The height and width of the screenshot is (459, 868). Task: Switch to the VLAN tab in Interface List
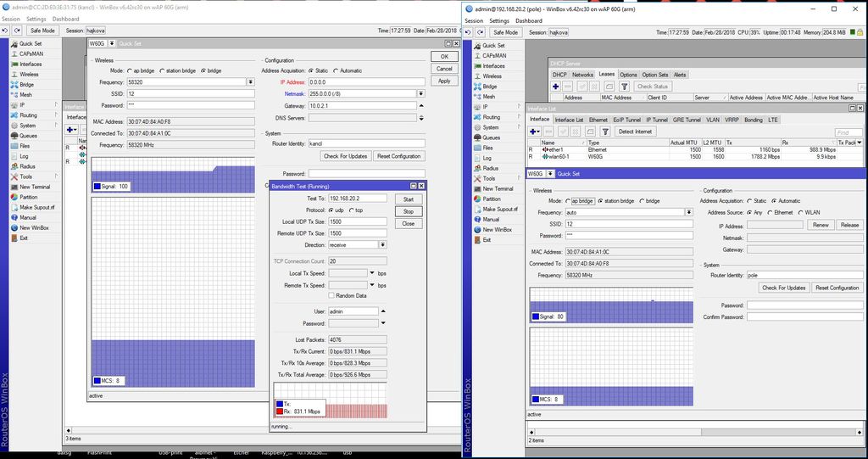coord(712,120)
